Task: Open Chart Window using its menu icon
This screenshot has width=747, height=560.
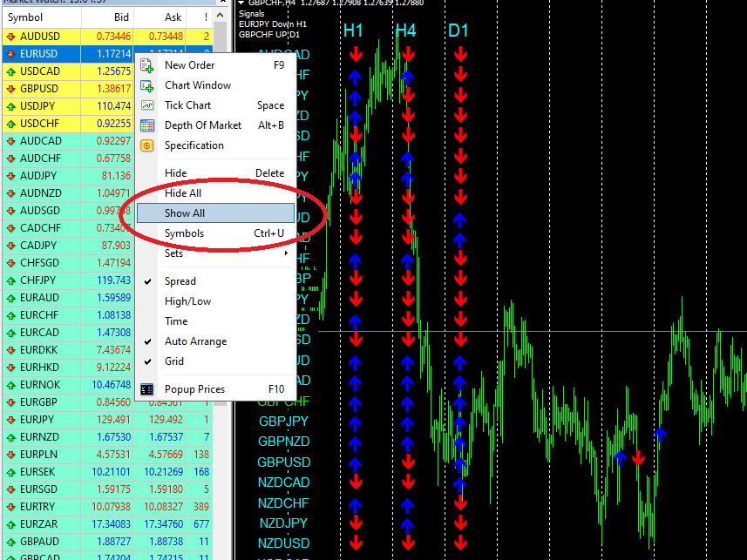Action: (148, 84)
